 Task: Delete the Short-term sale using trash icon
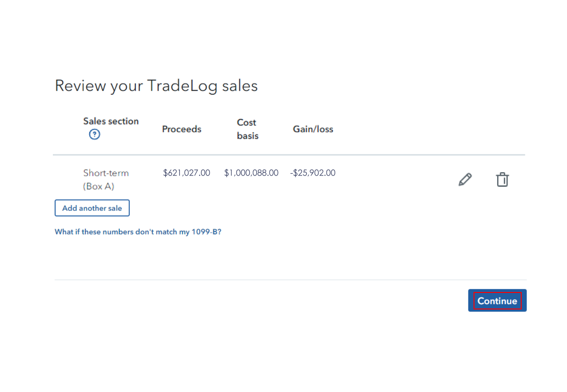click(x=502, y=180)
